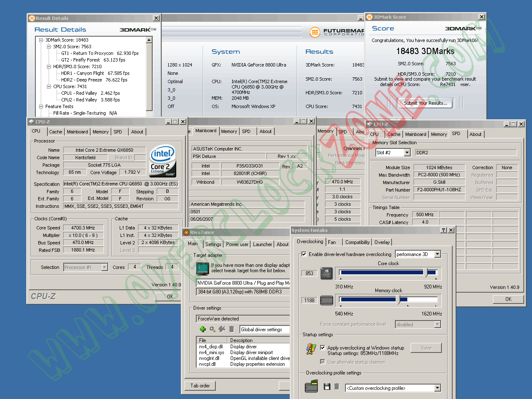Image resolution: width=532 pixels, height=399 pixels.
Task: Open Overlay tab in System tweaks
Action: tap(382, 242)
